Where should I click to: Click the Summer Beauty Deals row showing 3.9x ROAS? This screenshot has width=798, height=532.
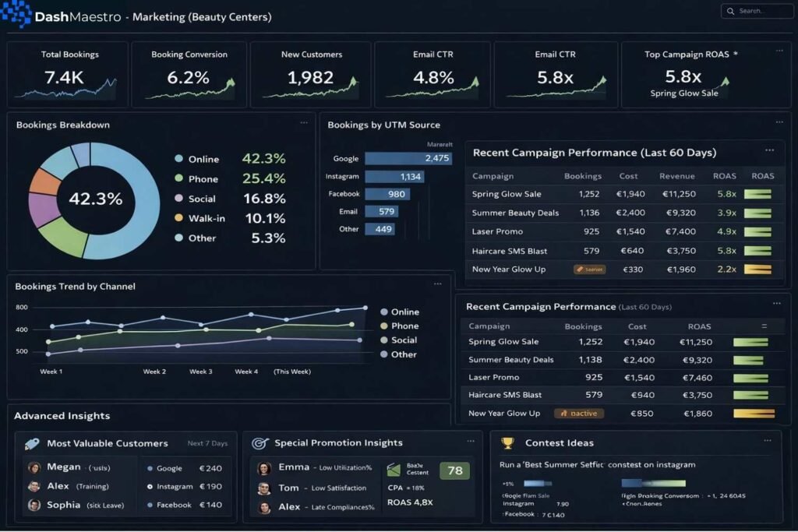pyautogui.click(x=624, y=213)
